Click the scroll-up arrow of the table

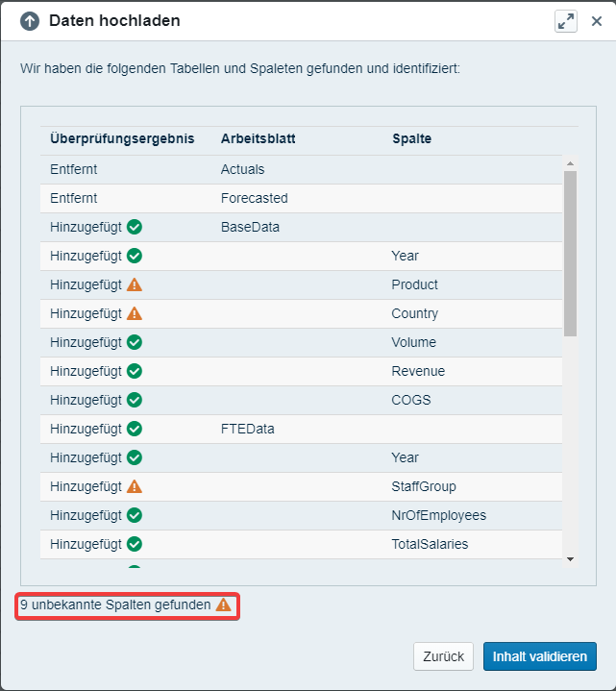point(570,164)
